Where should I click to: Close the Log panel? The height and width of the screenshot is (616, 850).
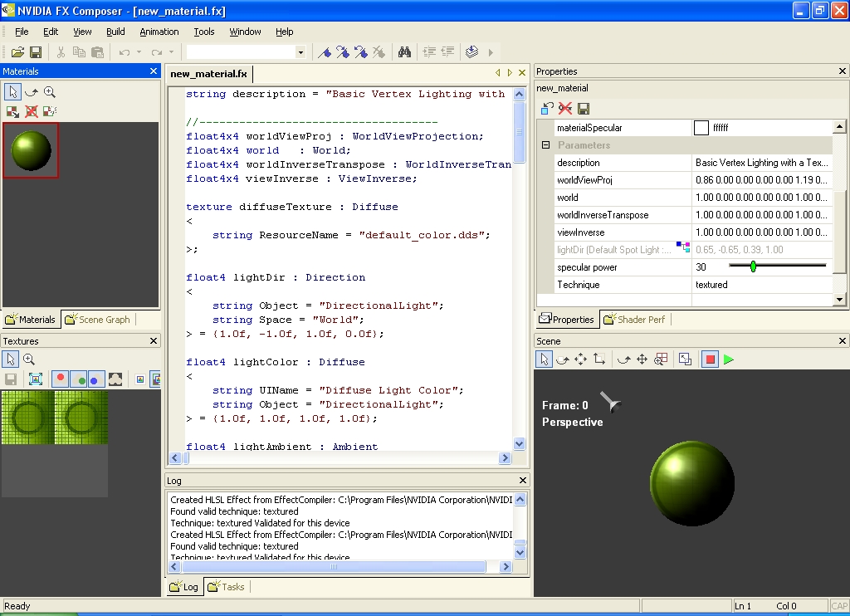coord(523,480)
